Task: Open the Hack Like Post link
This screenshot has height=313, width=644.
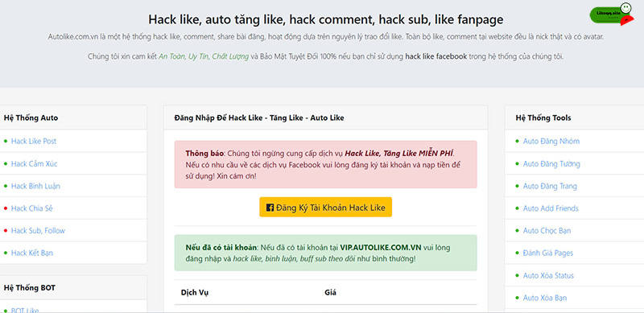Action: pos(34,142)
